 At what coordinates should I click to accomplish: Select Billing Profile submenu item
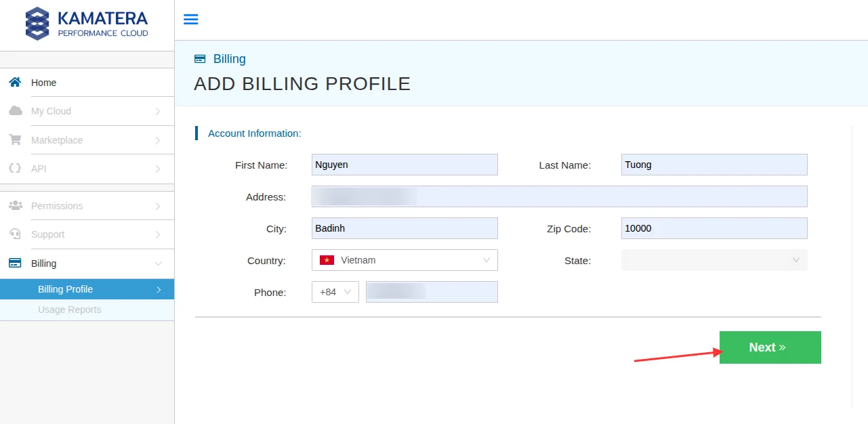tap(87, 289)
